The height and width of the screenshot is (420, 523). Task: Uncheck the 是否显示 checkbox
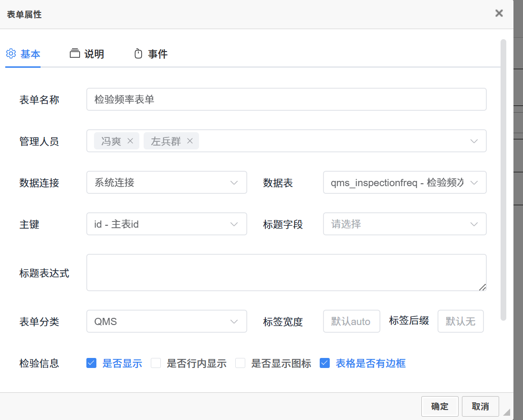pyautogui.click(x=92, y=363)
